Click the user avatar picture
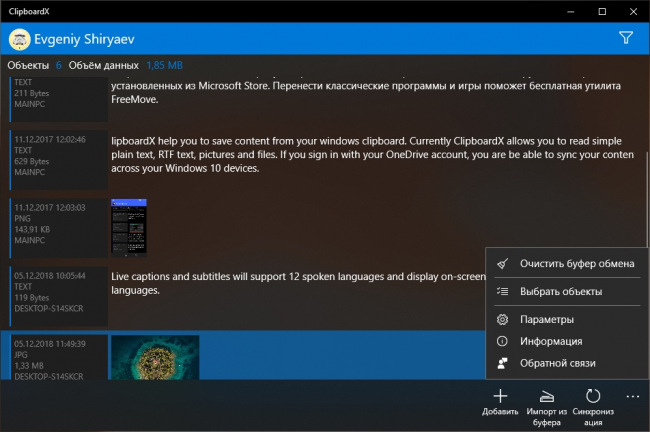 click(19, 39)
